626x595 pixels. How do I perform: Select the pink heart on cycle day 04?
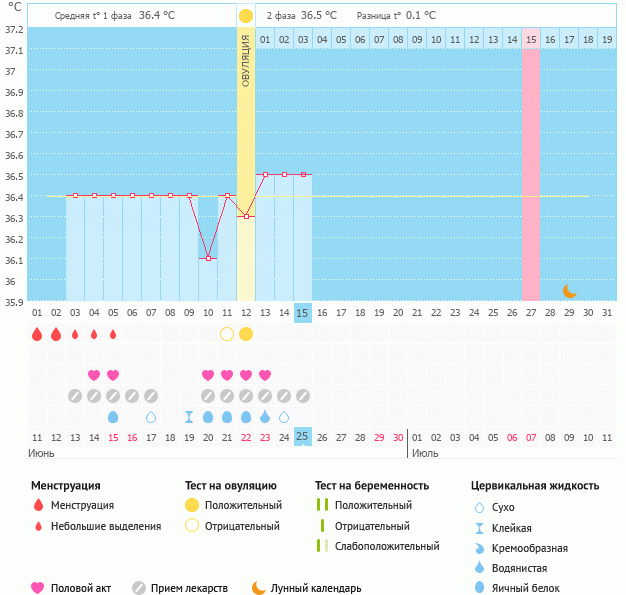point(94,375)
